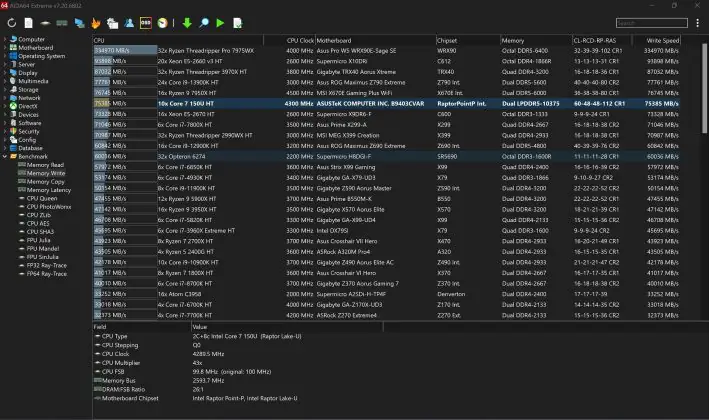Open the gear-and-window preferences toolbar icon
Screen dimensions: 709x420
(112, 23)
